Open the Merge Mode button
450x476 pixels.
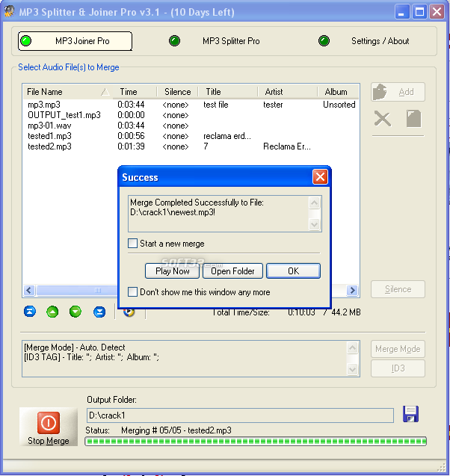click(398, 349)
